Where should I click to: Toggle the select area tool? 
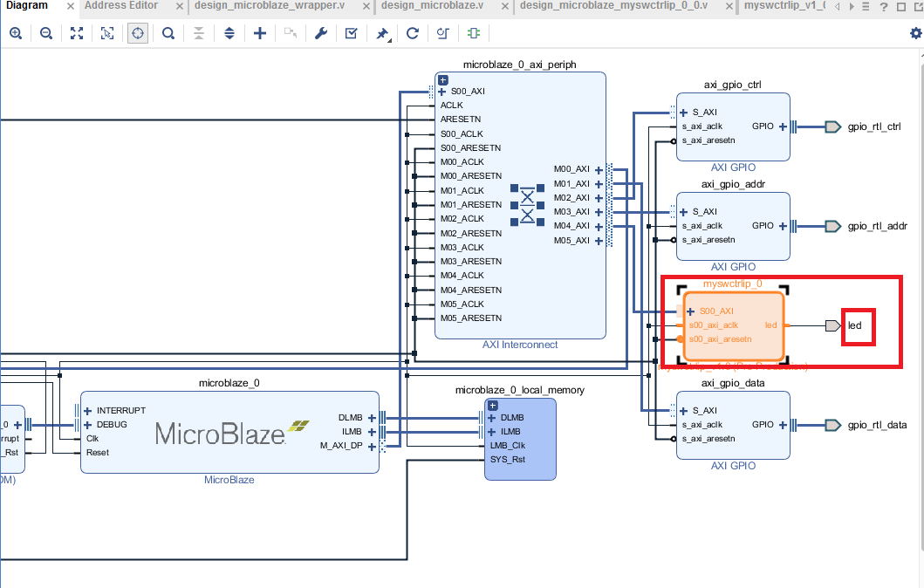[107, 34]
